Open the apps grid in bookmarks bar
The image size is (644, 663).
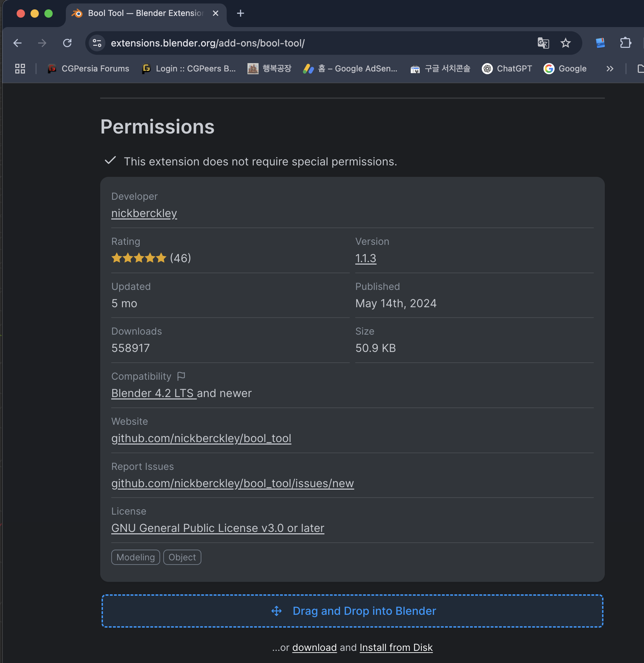(20, 69)
